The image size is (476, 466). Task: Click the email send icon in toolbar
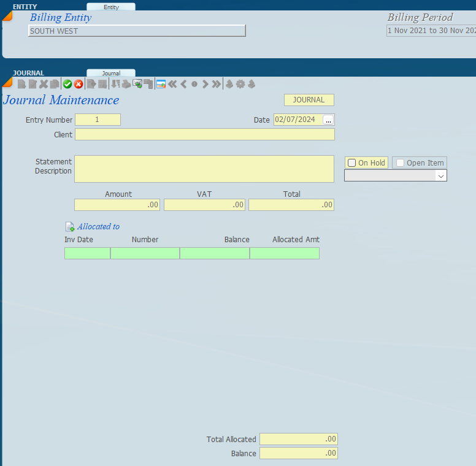tap(137, 85)
